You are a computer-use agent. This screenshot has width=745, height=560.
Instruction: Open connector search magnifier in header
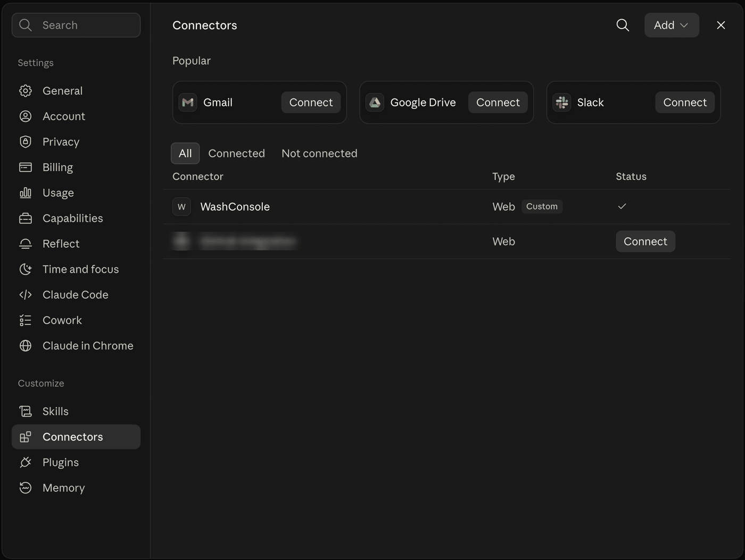[623, 25]
